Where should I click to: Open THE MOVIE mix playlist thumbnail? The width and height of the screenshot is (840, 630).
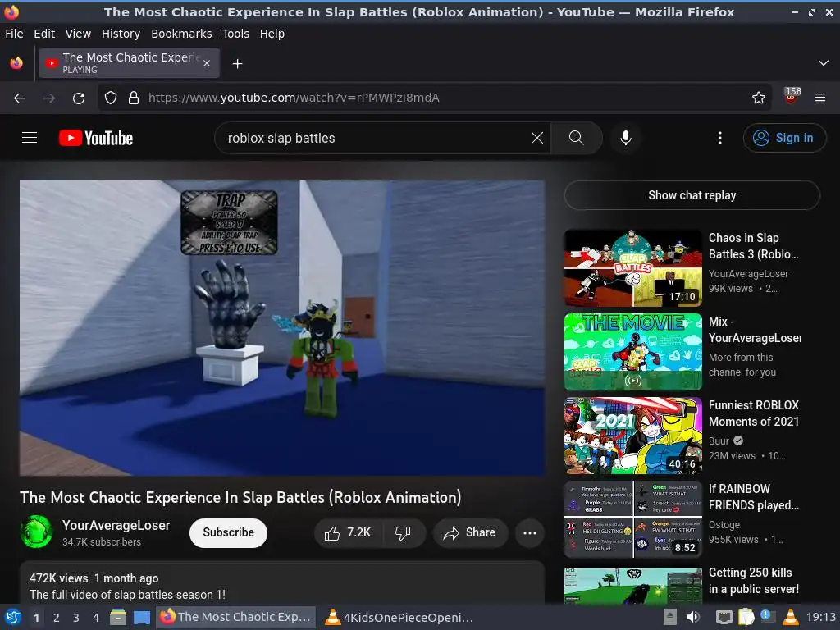(633, 352)
